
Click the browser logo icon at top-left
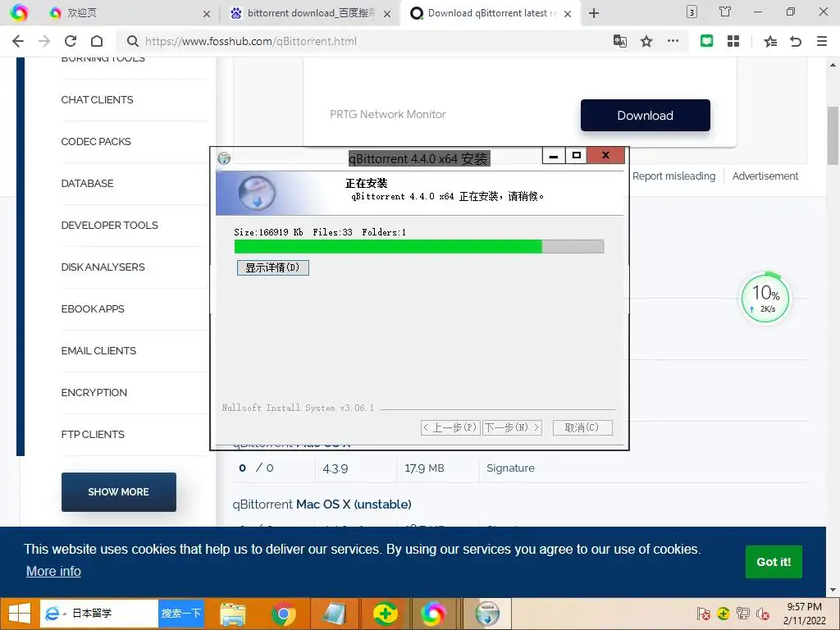tap(20, 13)
